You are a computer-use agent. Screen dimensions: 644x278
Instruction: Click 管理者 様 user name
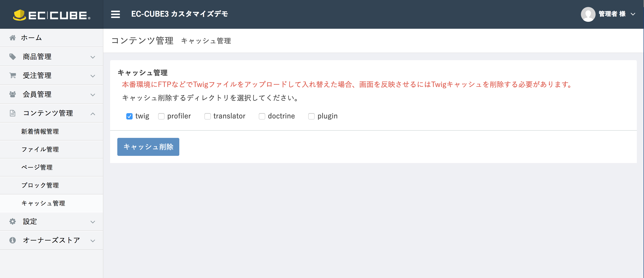612,14
